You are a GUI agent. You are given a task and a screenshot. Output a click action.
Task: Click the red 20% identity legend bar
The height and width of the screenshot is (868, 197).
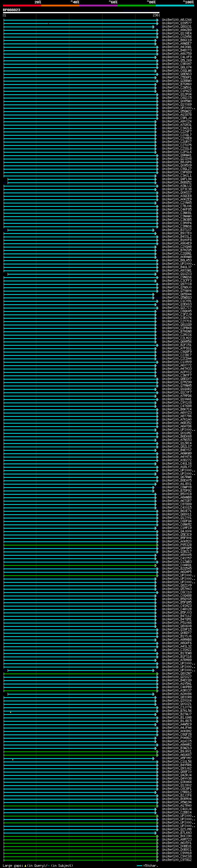point(22,6)
